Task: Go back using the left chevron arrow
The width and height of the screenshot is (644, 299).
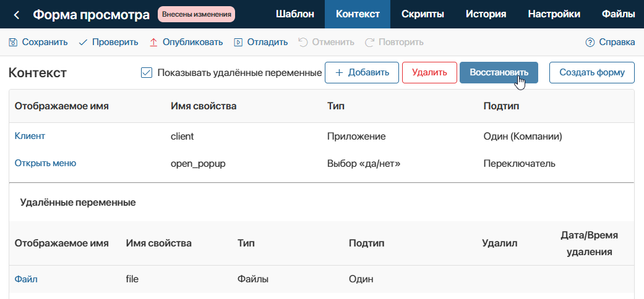Action: (x=17, y=15)
